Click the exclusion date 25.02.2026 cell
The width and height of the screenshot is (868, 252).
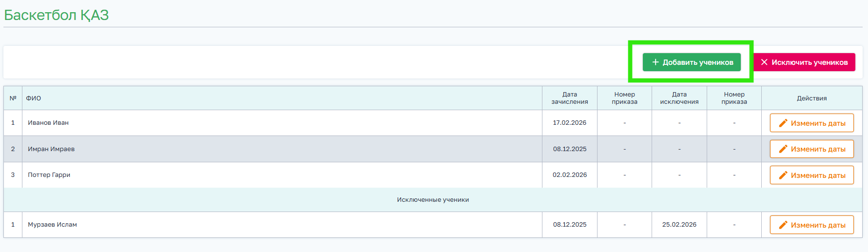click(679, 225)
